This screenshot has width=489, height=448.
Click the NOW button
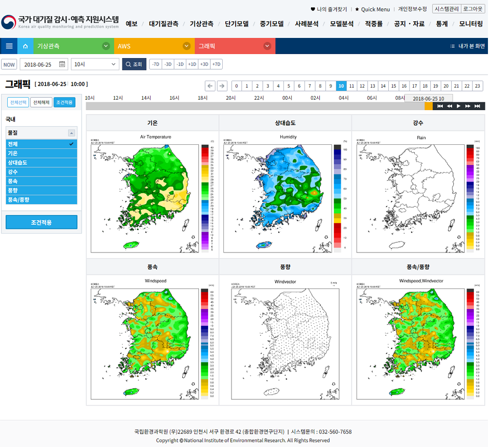click(9, 64)
